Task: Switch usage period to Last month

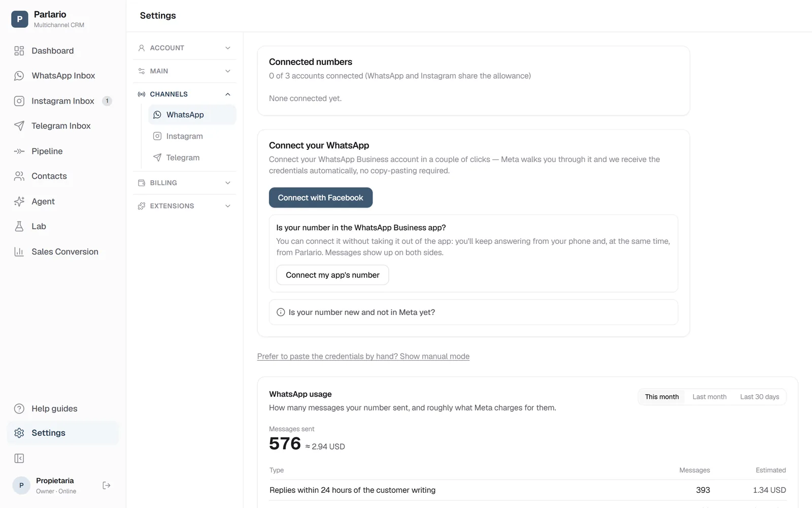Action: click(x=709, y=397)
